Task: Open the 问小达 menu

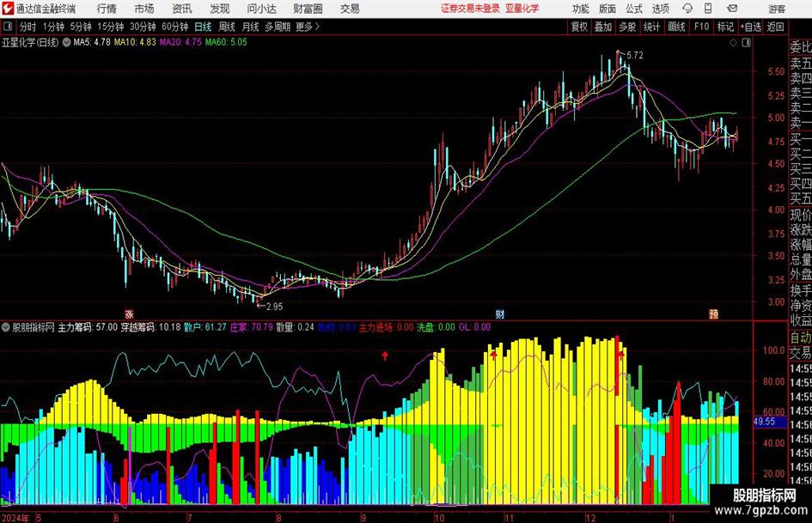Action: pos(261,9)
